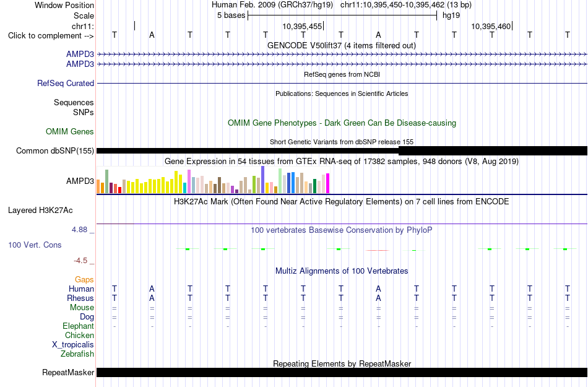Viewport: 588px width, 387px height.
Task: Open 'Gene Expression in 54 tissues from GTEx' title
Action: 342,161
